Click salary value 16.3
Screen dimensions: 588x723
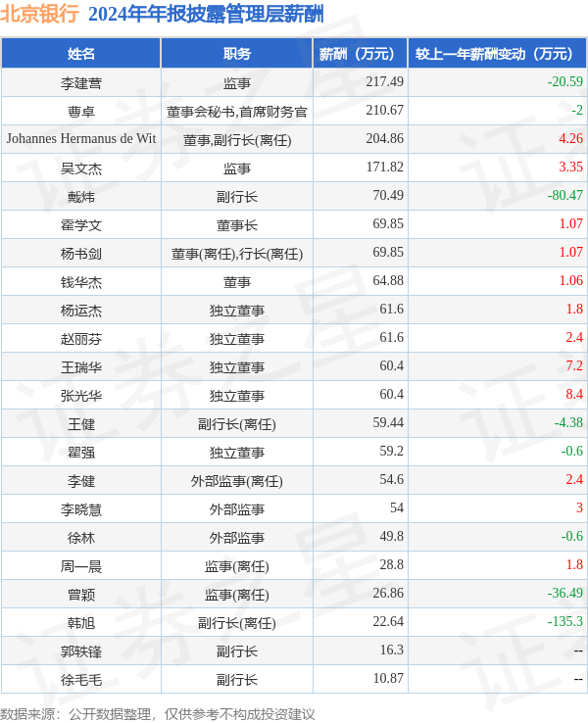point(392,651)
